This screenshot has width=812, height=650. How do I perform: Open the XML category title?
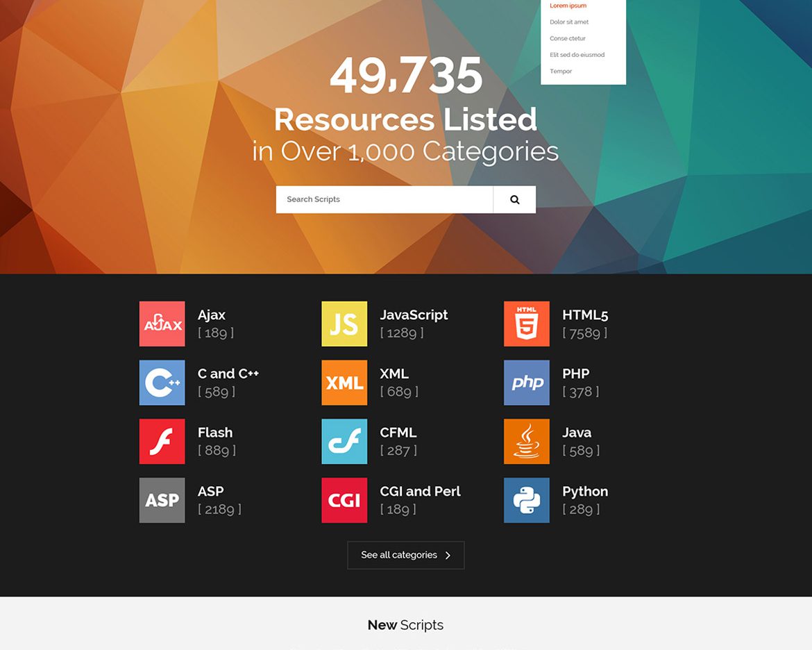click(394, 374)
